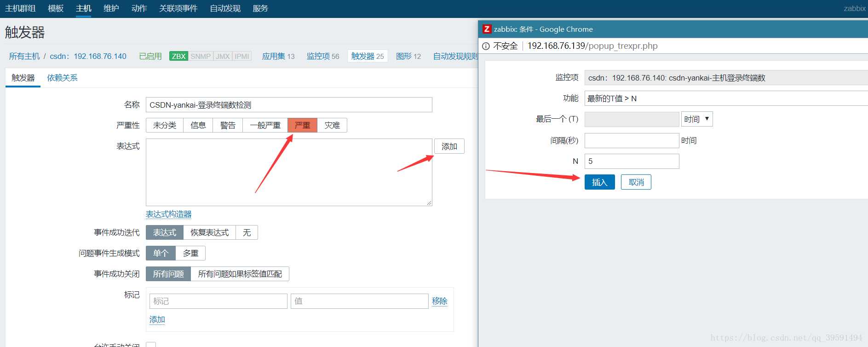Open the 主机群组 menu
The image size is (868, 347).
(20, 8)
